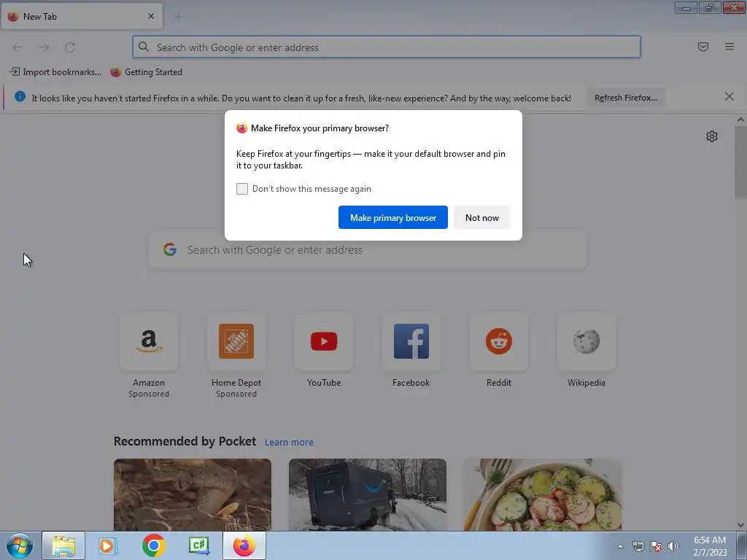Open Windows Start menu orb
This screenshot has width=747, height=560.
click(x=20, y=545)
